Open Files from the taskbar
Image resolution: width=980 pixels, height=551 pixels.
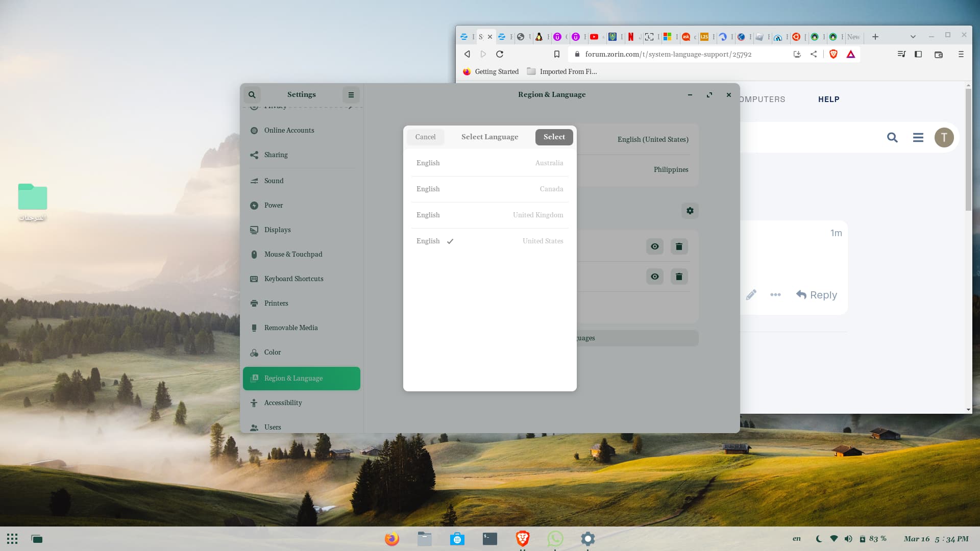pos(424,539)
